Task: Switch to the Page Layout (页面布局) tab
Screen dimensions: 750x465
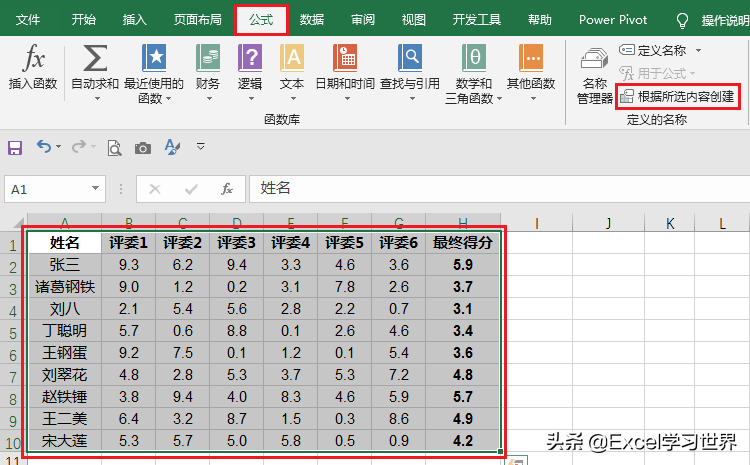Action: point(198,20)
